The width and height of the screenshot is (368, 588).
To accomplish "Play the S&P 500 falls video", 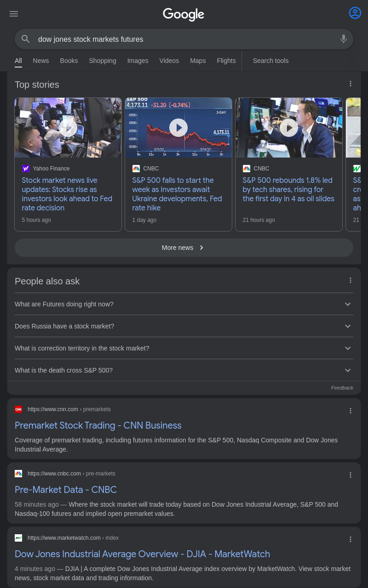I will point(178,128).
